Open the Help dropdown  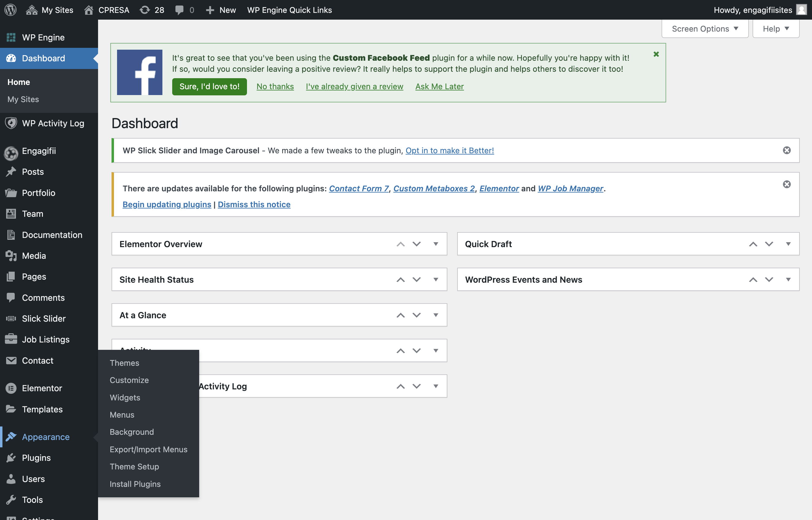pos(776,29)
